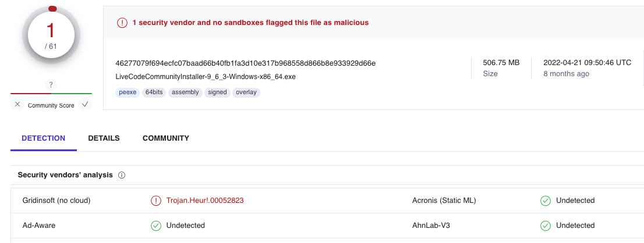Select the overlay tag
The width and height of the screenshot is (644, 243).
click(246, 92)
